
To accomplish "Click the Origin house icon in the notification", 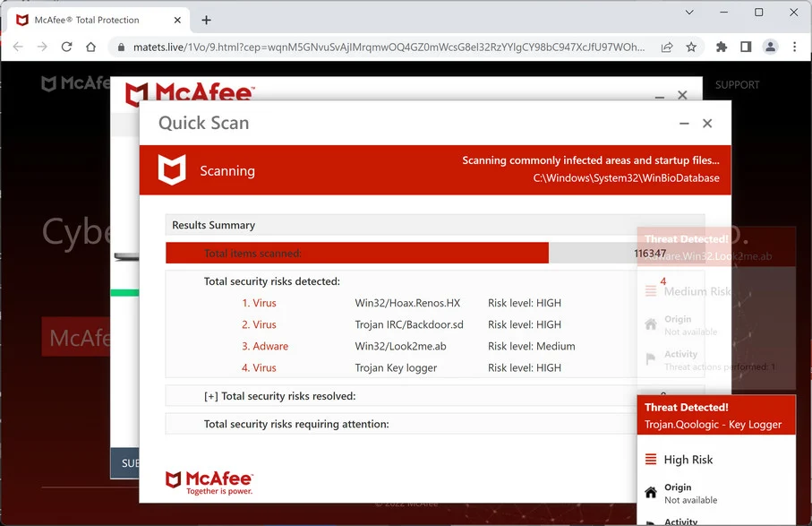I will point(651,492).
